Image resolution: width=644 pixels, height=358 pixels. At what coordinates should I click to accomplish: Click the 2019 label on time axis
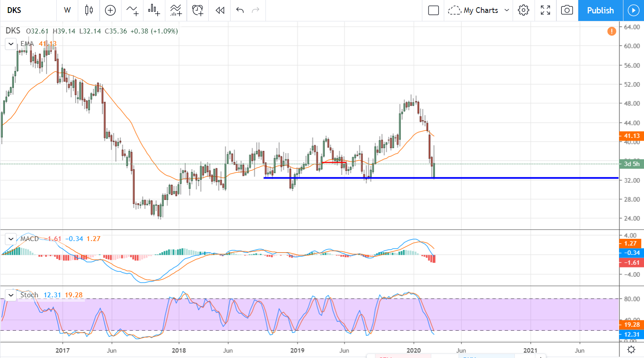coord(297,350)
